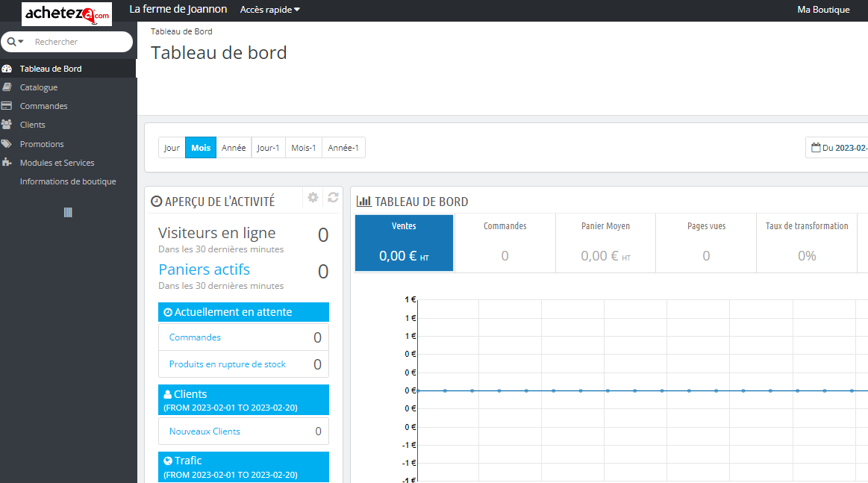Viewport: 868px width, 483px height.
Task: Click the Promotions tag icon
Action: (7, 144)
